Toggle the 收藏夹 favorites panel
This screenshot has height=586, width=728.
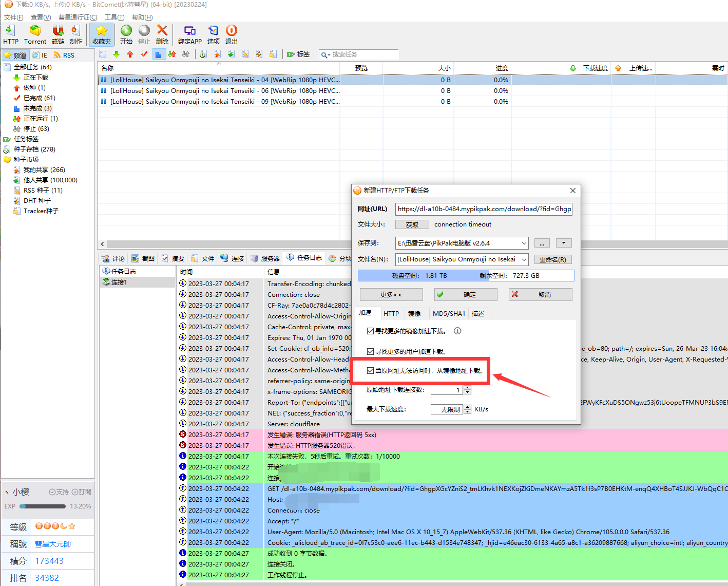click(102, 34)
